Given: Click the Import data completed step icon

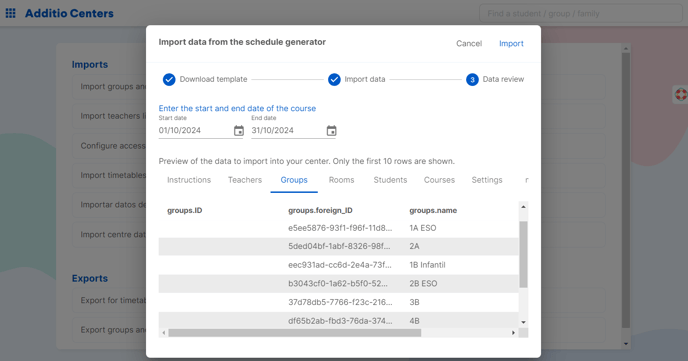Looking at the screenshot, I should pyautogui.click(x=334, y=79).
